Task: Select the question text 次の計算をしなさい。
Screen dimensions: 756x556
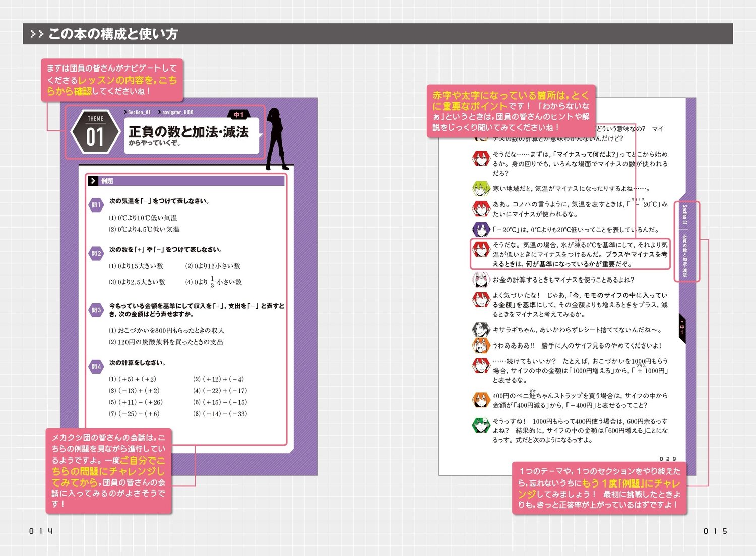Action: click(x=138, y=363)
